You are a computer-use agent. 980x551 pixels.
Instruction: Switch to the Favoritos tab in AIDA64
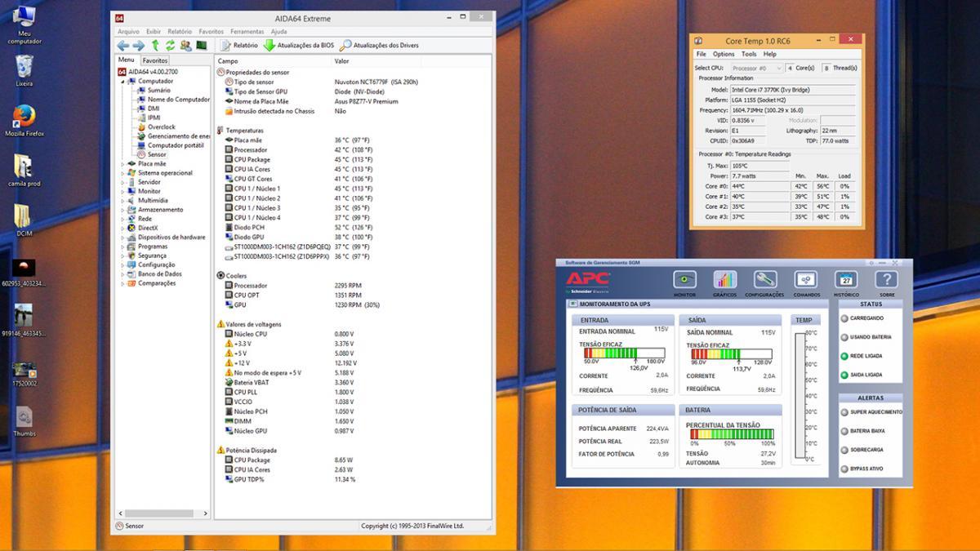tap(155, 60)
